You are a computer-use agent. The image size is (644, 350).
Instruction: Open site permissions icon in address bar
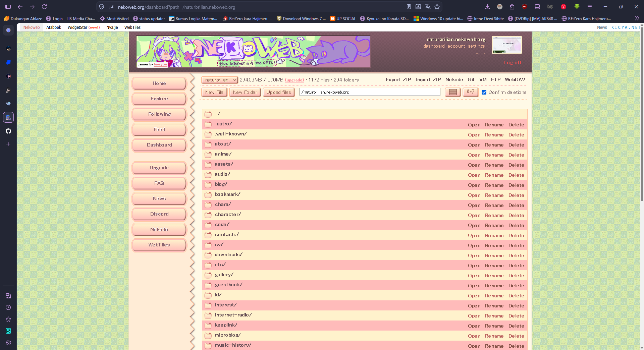pos(111,7)
